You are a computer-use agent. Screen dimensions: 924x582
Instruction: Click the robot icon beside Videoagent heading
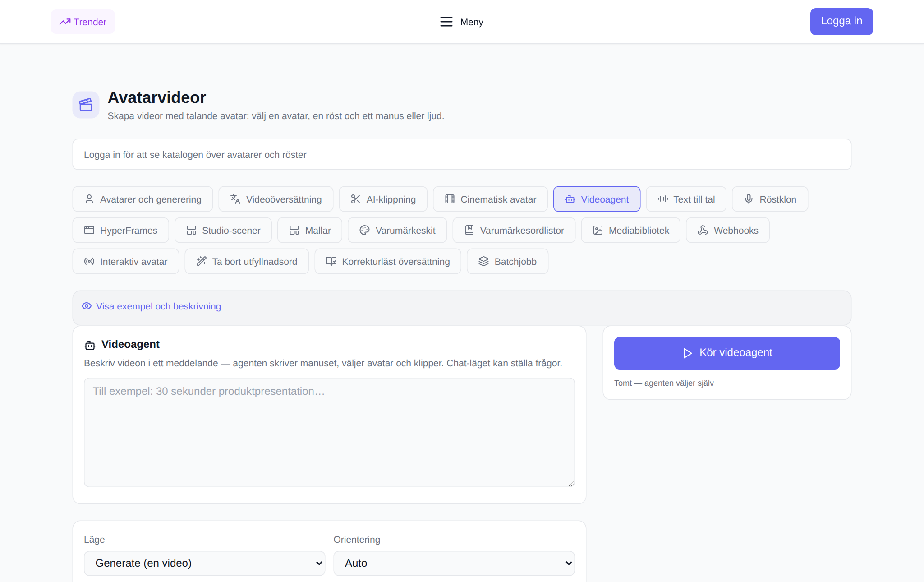[90, 345]
